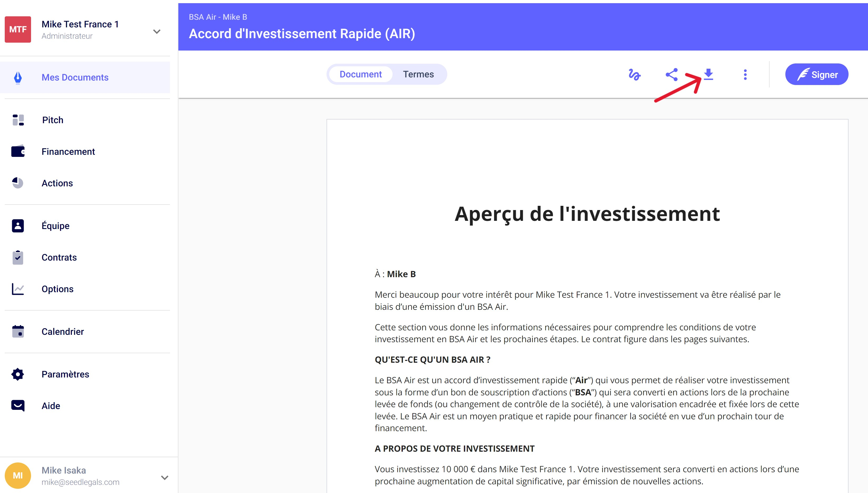The width and height of the screenshot is (868, 493).
Task: Click the signature squiggle icon
Action: click(x=634, y=74)
